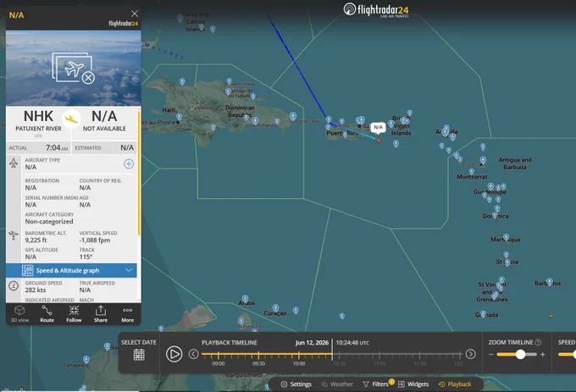
Task: Open the Settings menu
Action: tap(296, 384)
